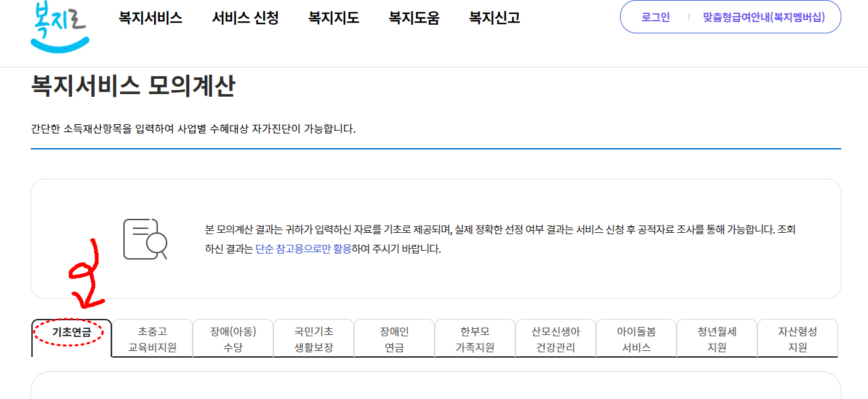Select the 국민기초 생활보장 tab
The image size is (868, 399).
click(x=314, y=339)
